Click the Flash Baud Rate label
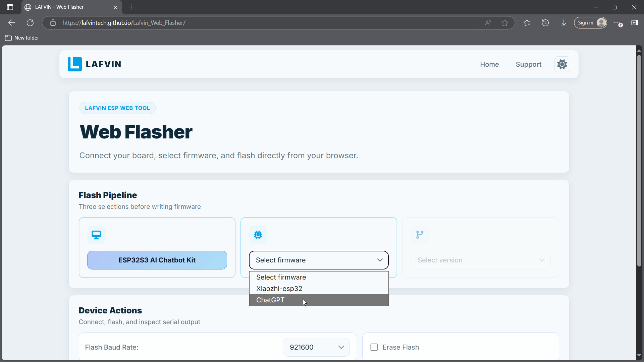644x362 pixels. (112, 347)
